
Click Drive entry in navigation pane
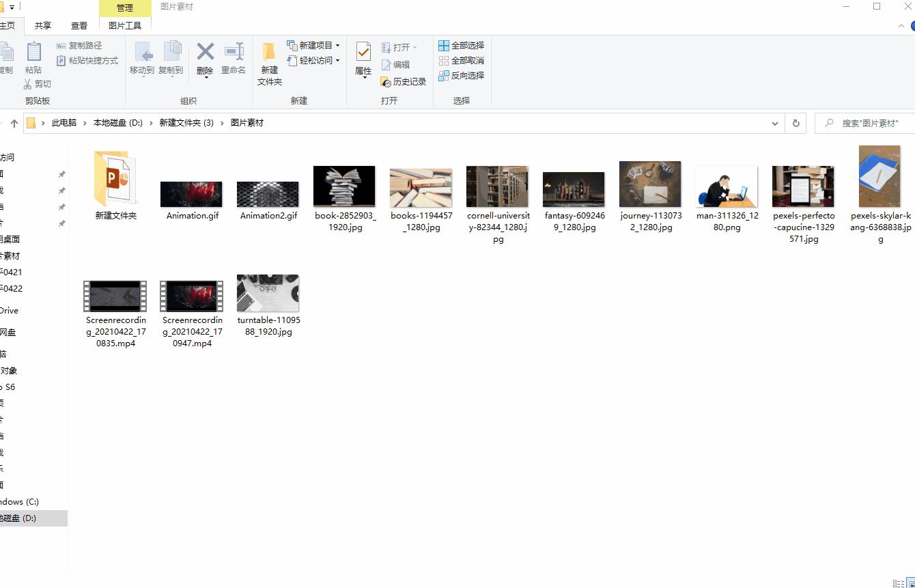coord(9,311)
